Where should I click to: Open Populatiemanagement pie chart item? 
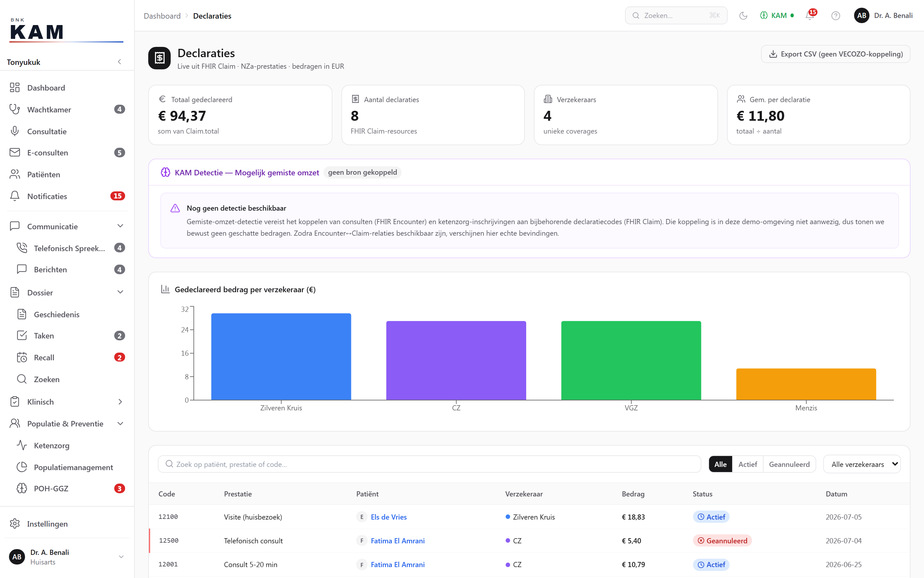point(71,467)
